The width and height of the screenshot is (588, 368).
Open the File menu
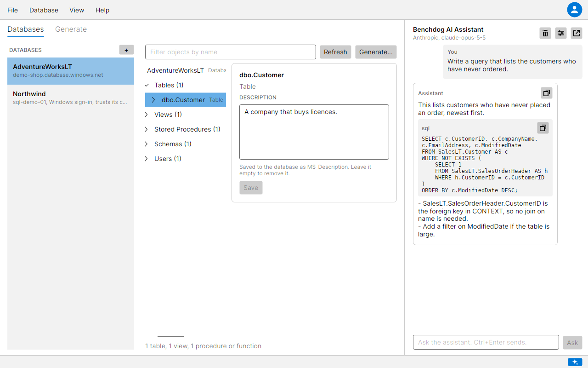[x=13, y=10]
